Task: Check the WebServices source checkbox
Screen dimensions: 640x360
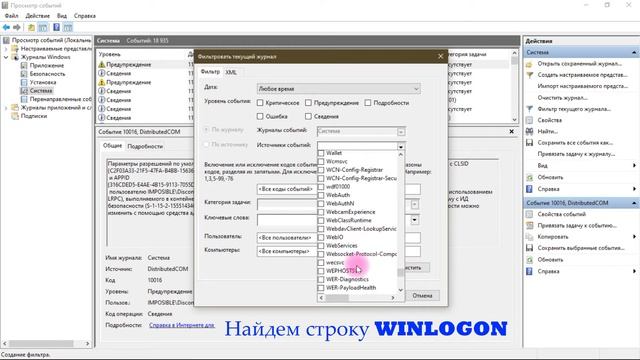Action: [321, 246]
